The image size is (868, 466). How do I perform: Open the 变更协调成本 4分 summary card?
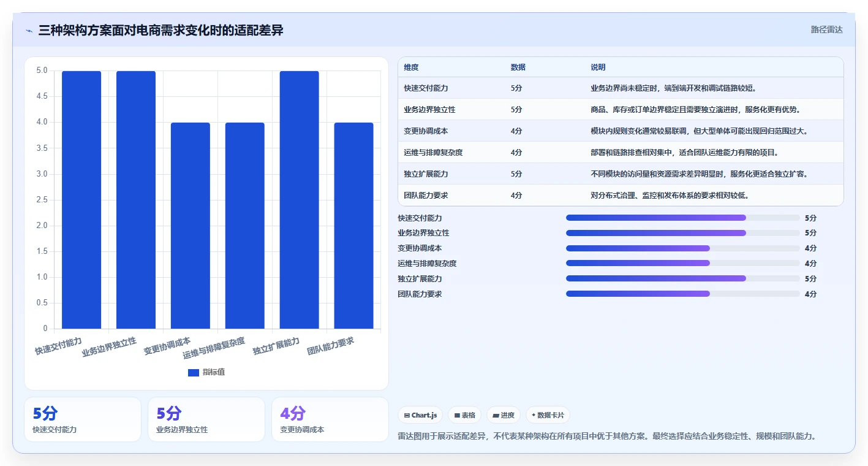click(330, 419)
